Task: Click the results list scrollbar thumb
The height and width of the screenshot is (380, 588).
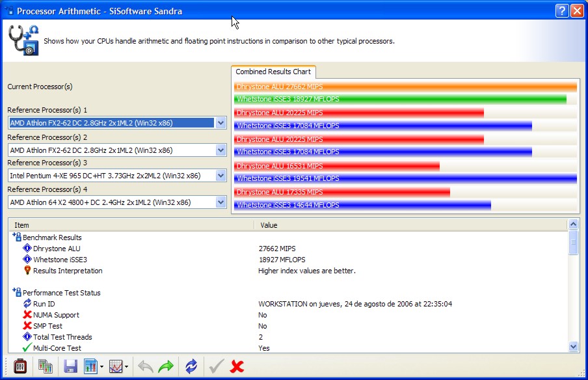Action: pyautogui.click(x=574, y=242)
